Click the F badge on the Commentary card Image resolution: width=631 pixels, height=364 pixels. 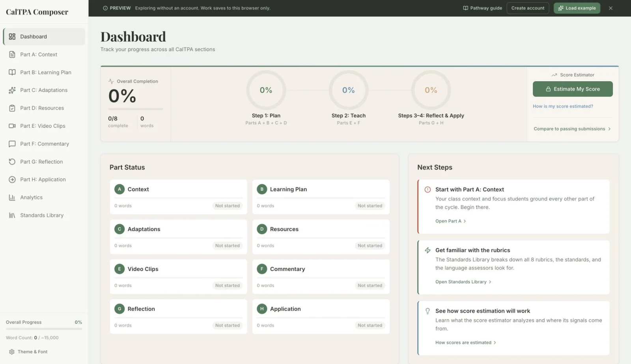pos(262,269)
